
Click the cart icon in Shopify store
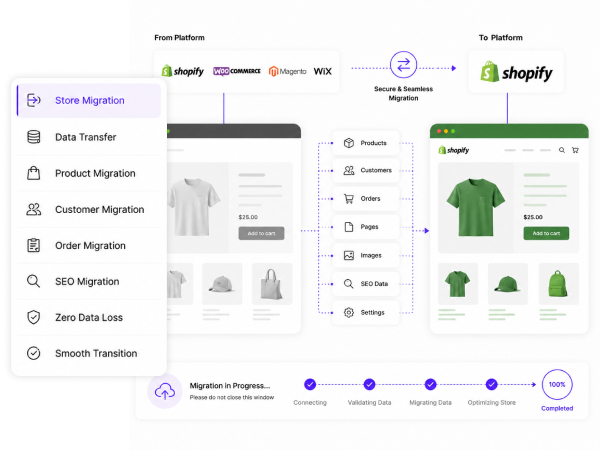click(x=575, y=150)
